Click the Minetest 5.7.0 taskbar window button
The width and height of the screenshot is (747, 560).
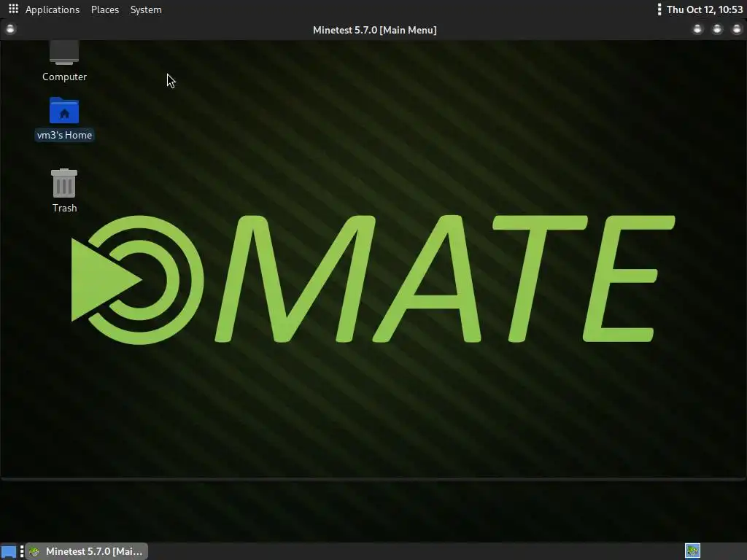point(87,551)
